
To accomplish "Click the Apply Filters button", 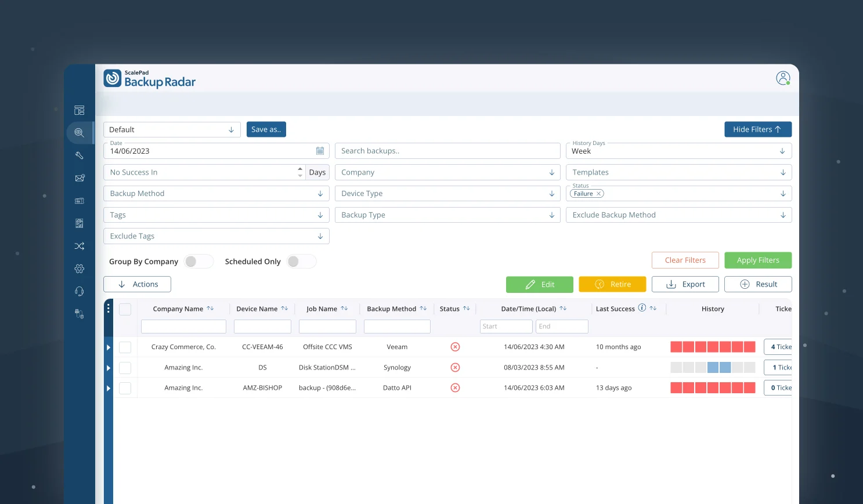I will 758,260.
